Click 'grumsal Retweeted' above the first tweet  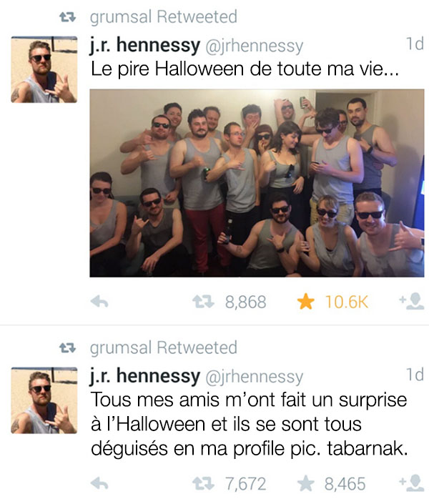tap(164, 17)
